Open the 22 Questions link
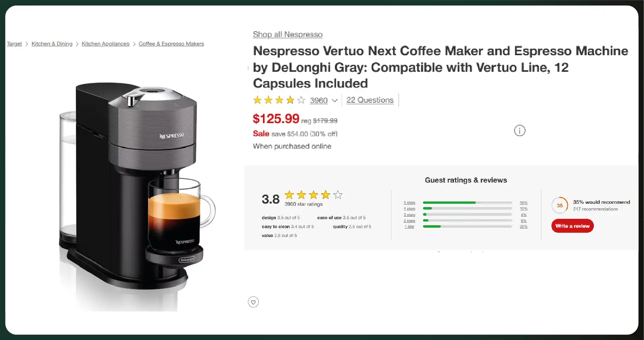This screenshot has height=340, width=644. 370,100
